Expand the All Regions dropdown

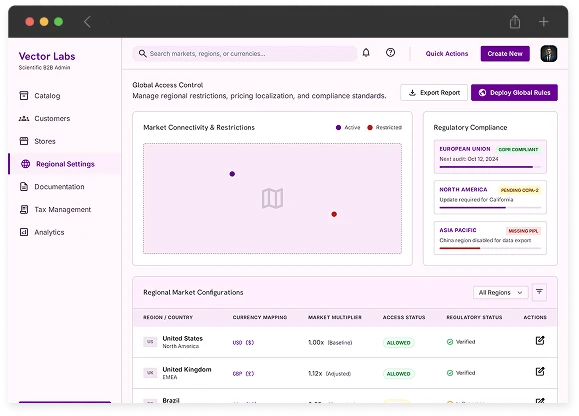click(x=501, y=292)
